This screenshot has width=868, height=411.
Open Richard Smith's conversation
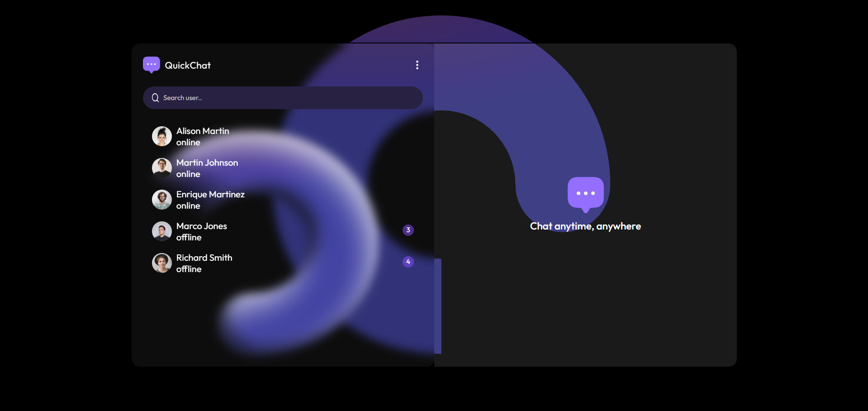click(204, 258)
